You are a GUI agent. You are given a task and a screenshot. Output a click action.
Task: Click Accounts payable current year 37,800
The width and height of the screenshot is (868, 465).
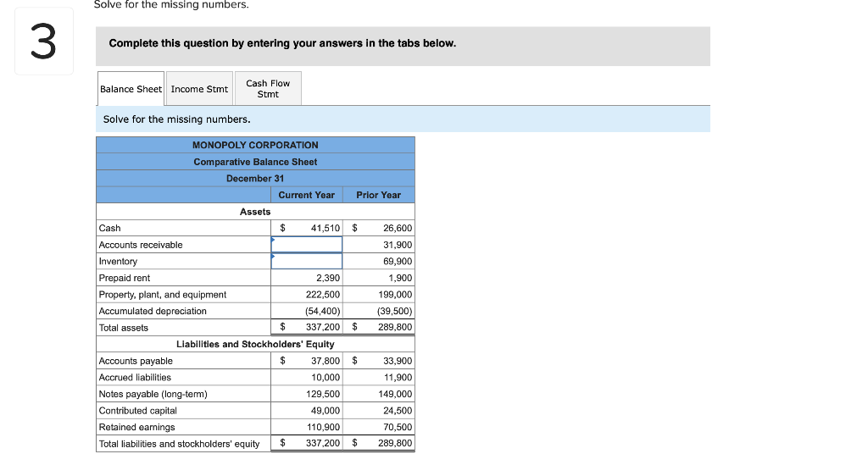[x=325, y=361]
